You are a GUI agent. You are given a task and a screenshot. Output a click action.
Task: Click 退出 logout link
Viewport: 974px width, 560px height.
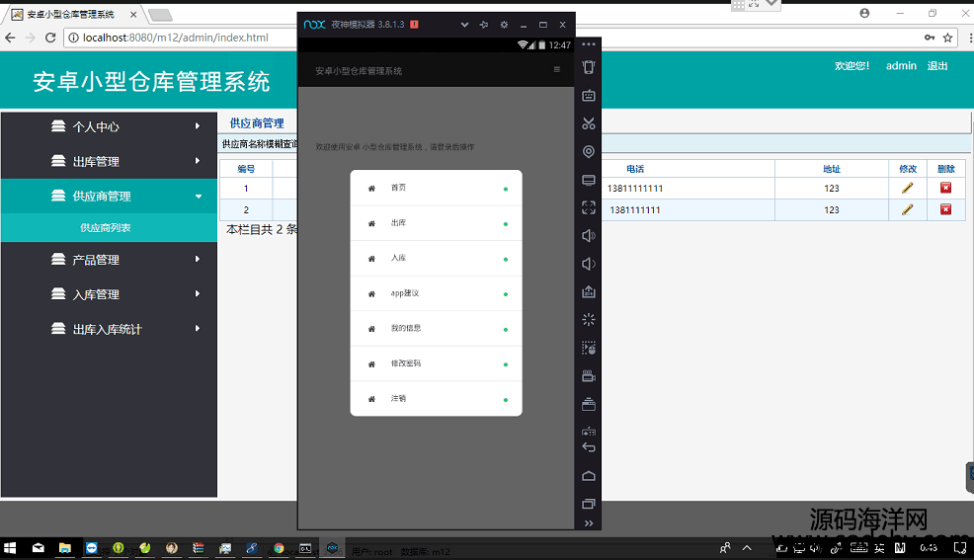coord(937,66)
